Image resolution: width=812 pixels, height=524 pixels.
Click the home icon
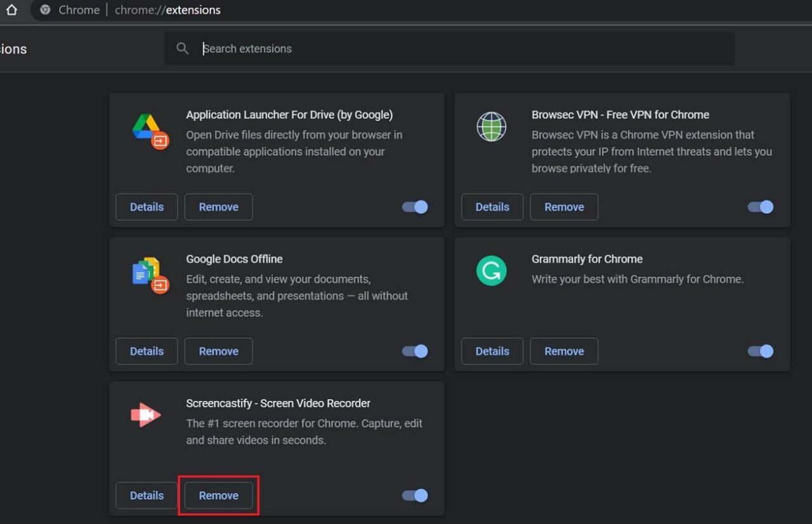12,10
